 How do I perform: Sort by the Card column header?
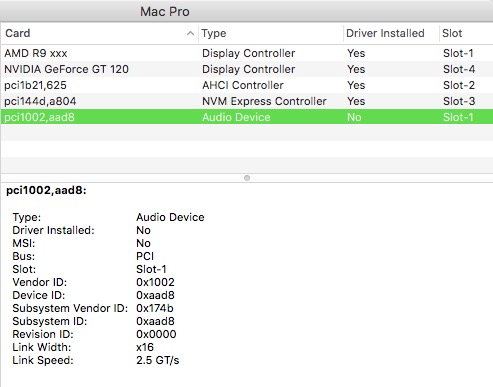[99, 33]
